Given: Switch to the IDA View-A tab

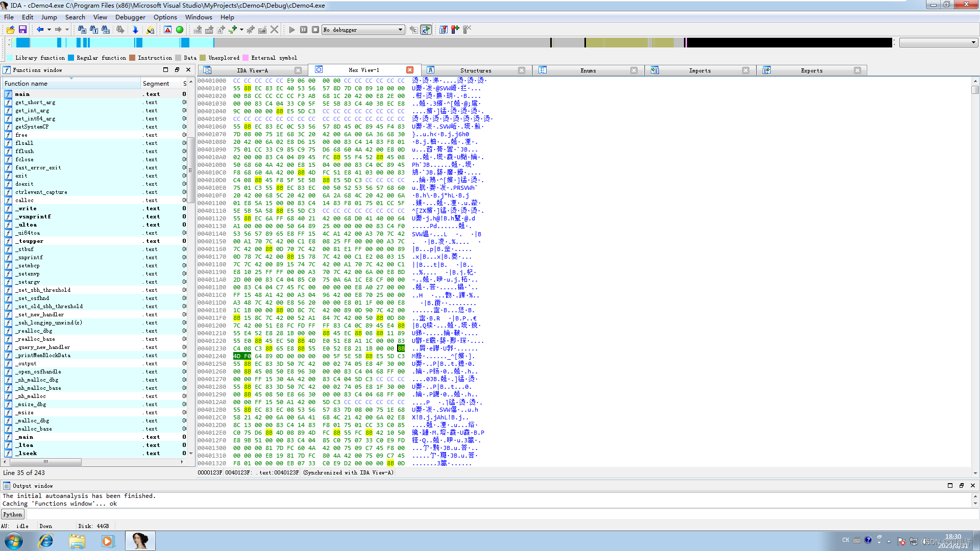Looking at the screenshot, I should (x=252, y=70).
